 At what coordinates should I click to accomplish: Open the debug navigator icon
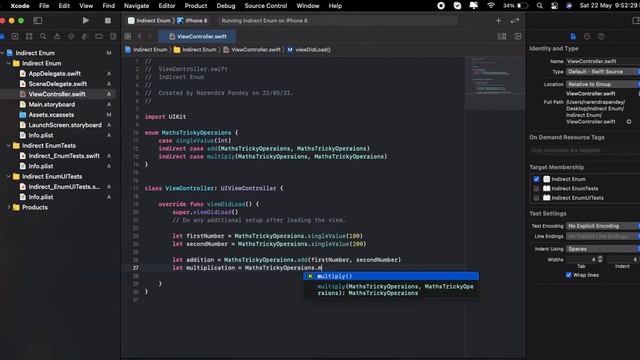85,36
